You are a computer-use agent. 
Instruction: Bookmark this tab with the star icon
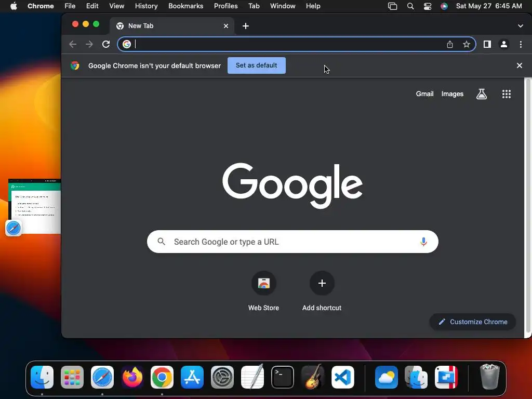(467, 45)
